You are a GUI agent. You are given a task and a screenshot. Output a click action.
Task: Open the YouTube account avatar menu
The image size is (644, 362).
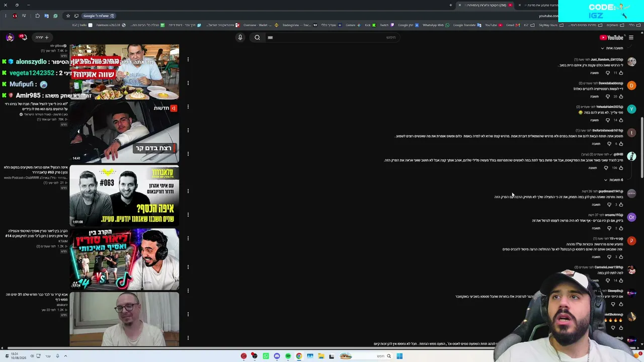pos(10,37)
